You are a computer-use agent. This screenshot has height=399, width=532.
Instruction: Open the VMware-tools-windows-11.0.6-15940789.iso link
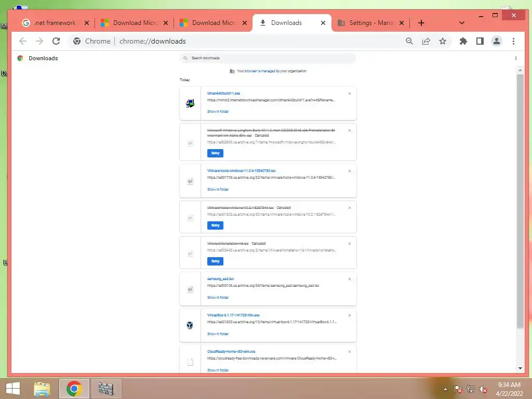241,170
